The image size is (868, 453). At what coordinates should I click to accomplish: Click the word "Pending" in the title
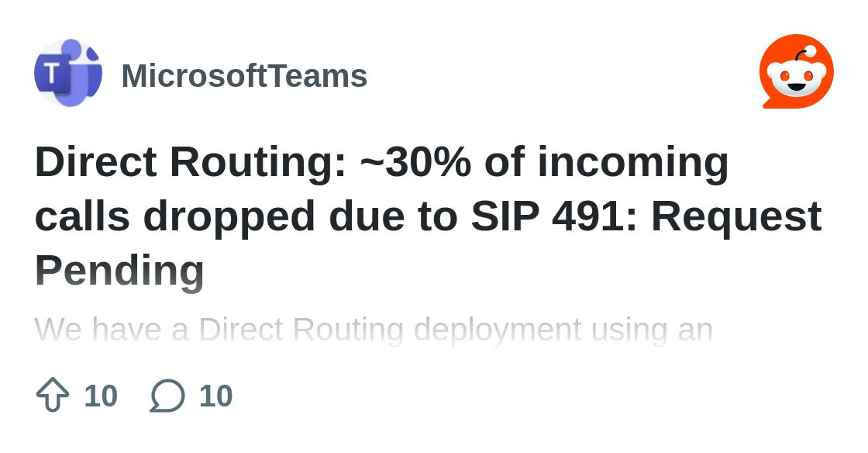(x=119, y=271)
